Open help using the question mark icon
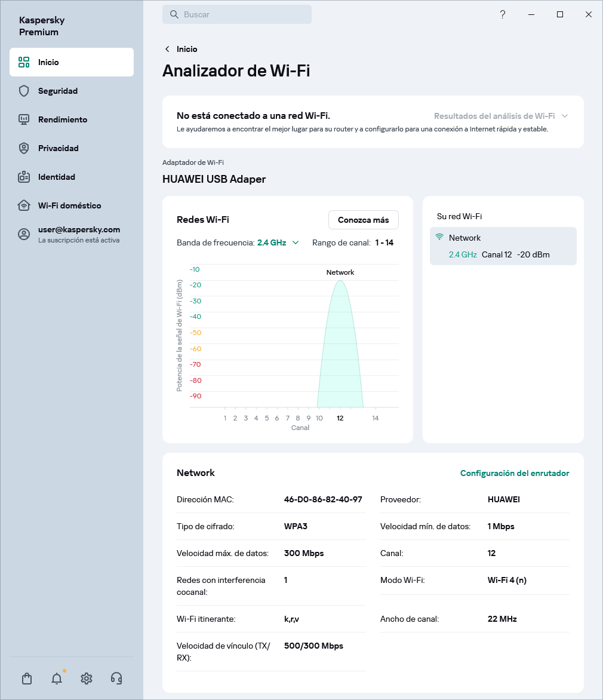Viewport: 603px width, 700px height. [x=503, y=14]
